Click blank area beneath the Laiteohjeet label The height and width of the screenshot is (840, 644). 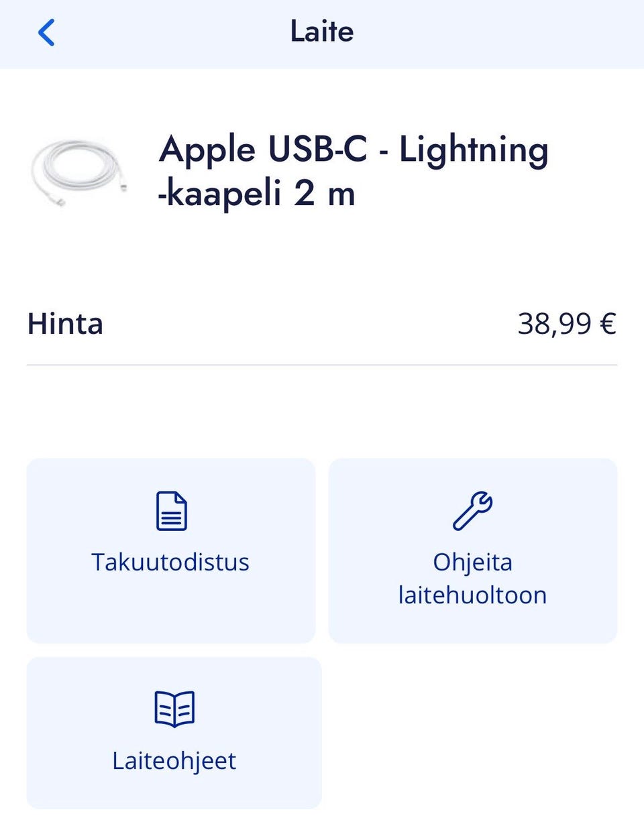point(174,791)
